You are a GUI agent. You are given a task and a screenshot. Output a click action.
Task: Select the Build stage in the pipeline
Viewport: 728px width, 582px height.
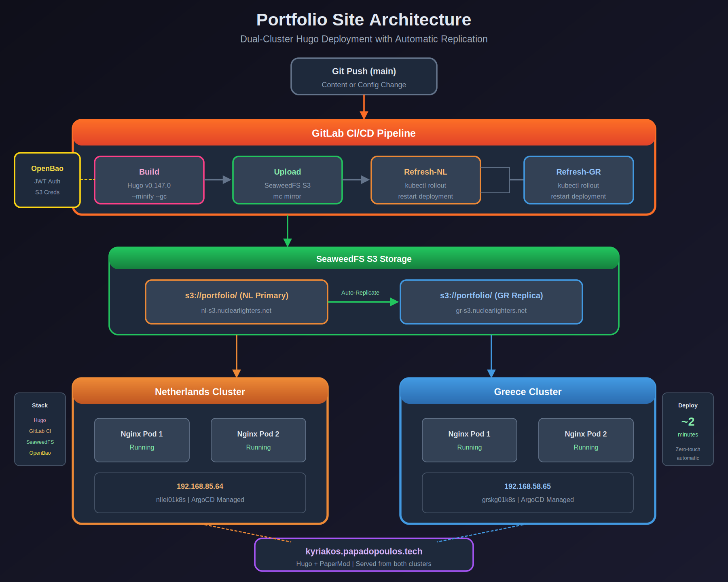tap(149, 180)
